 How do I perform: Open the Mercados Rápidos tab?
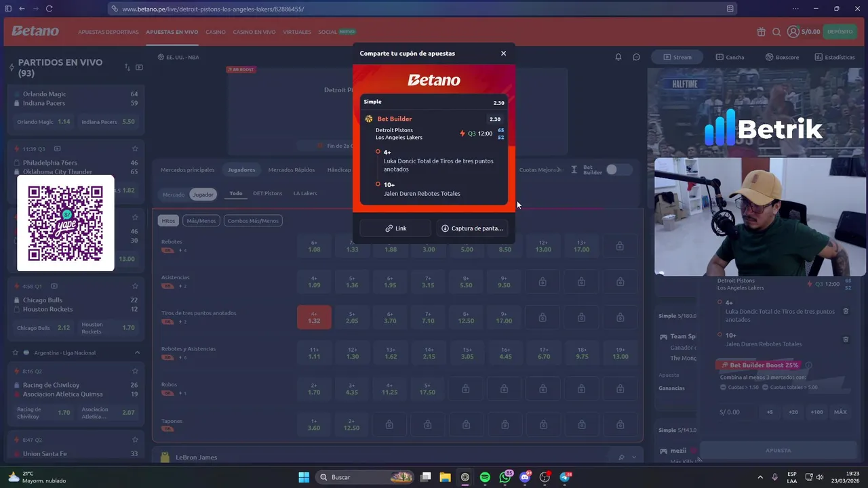pyautogui.click(x=292, y=169)
